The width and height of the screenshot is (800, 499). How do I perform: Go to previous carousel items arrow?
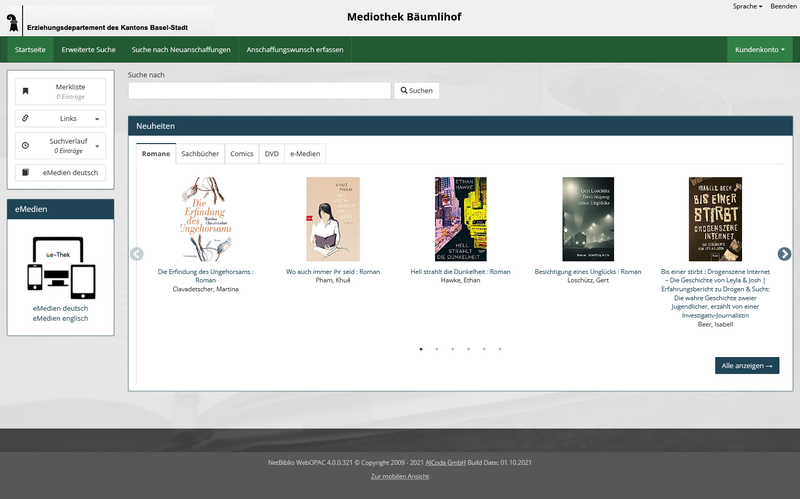click(x=137, y=254)
